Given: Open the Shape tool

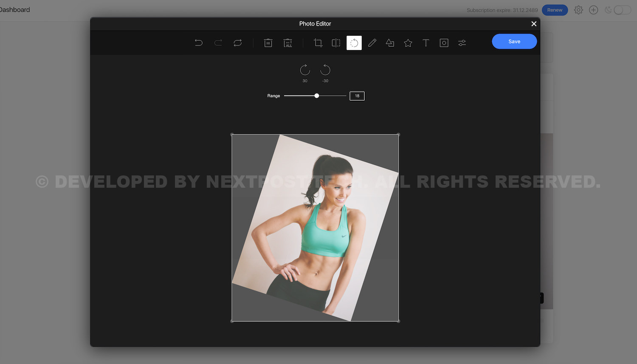Looking at the screenshot, I should pos(390,43).
